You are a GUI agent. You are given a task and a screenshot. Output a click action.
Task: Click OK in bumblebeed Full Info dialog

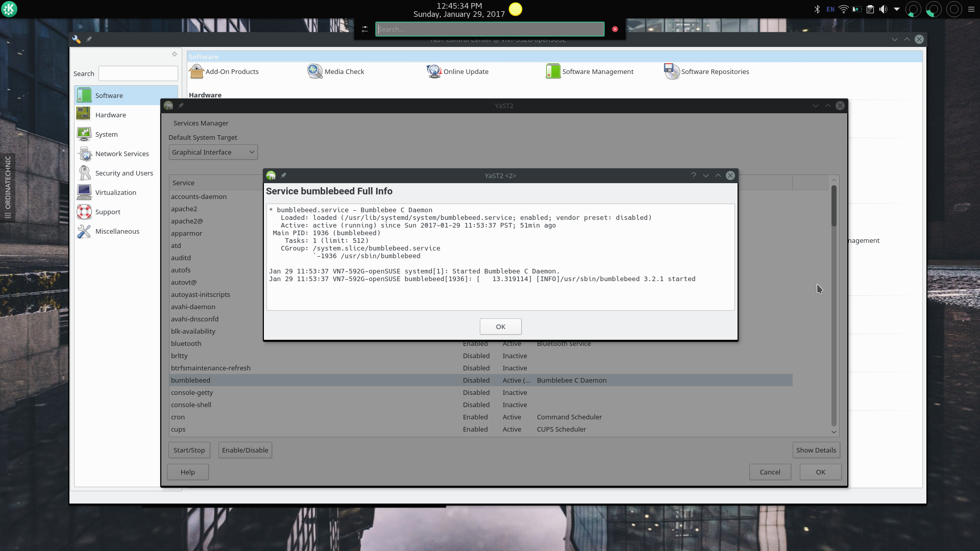tap(501, 327)
